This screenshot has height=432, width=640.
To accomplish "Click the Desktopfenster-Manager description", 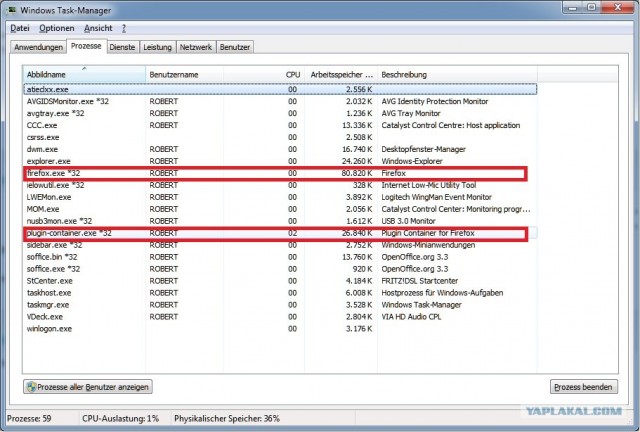I will tap(424, 149).
